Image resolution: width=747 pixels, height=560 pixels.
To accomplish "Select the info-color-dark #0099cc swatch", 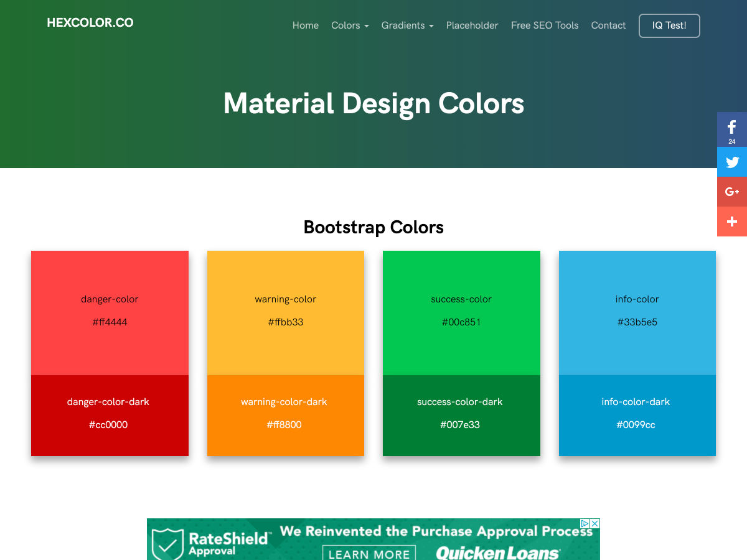I will click(x=637, y=415).
